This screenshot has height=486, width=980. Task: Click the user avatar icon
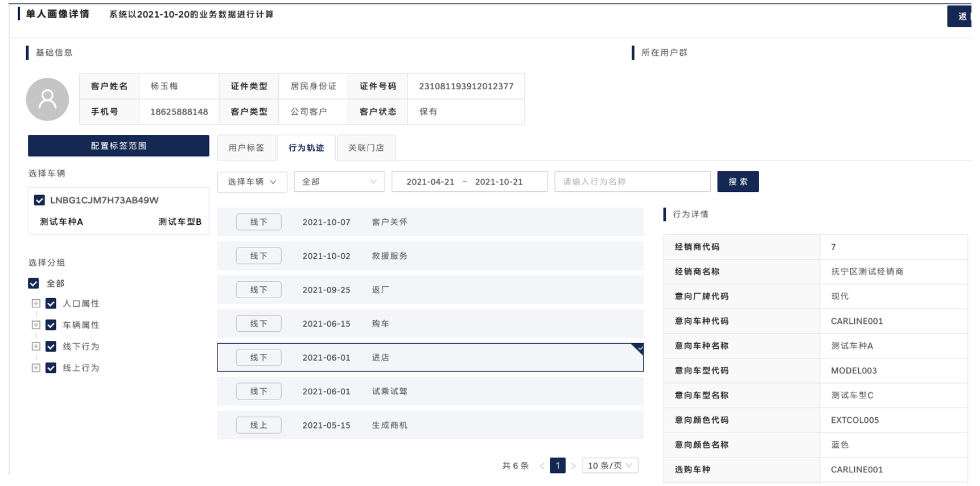pos(47,100)
